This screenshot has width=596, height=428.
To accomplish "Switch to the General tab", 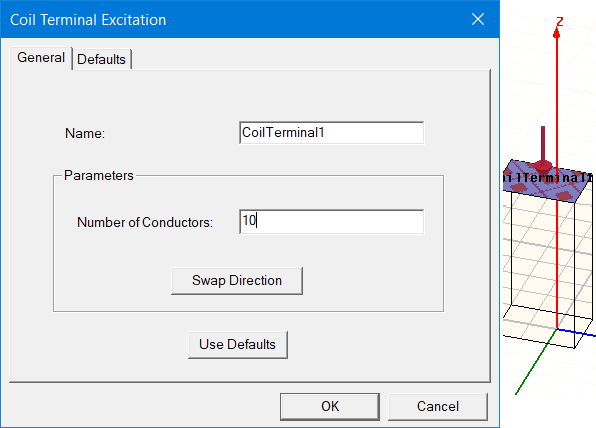I will click(41, 58).
